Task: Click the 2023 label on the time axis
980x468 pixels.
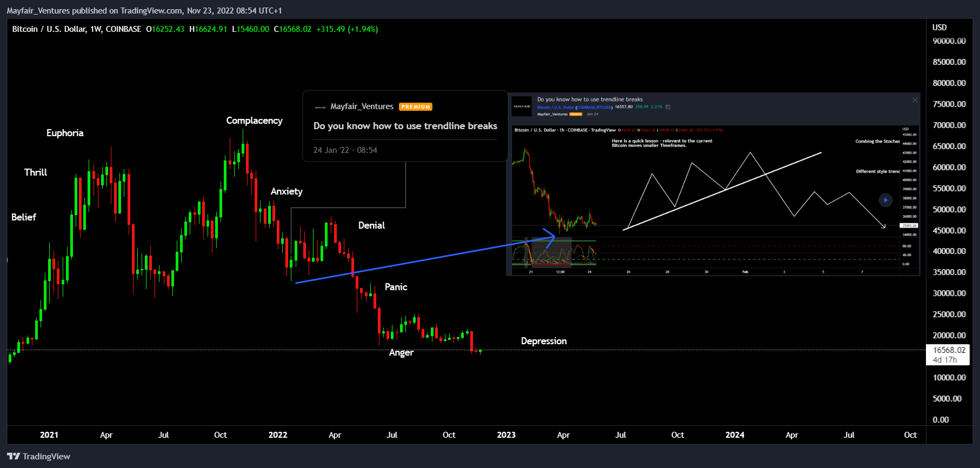Action: 506,435
